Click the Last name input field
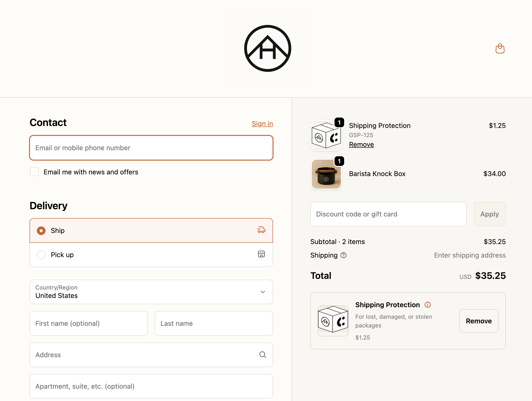The height and width of the screenshot is (401, 532). coord(213,323)
